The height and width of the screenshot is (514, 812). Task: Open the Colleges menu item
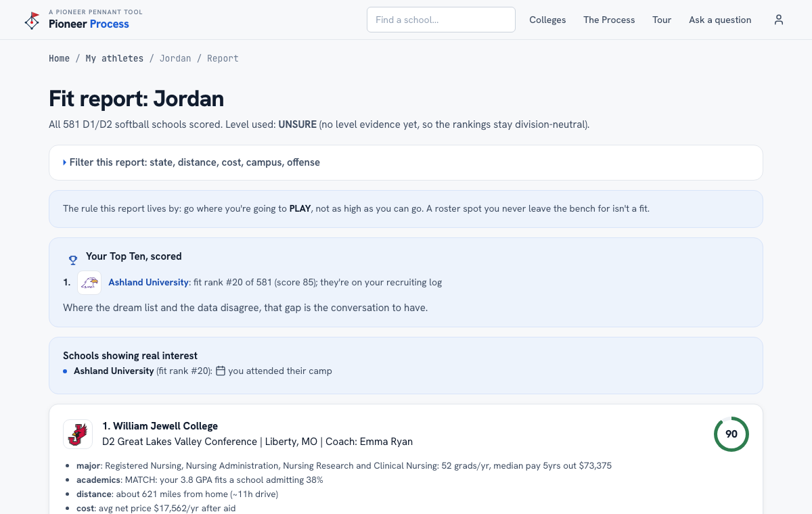point(547,20)
